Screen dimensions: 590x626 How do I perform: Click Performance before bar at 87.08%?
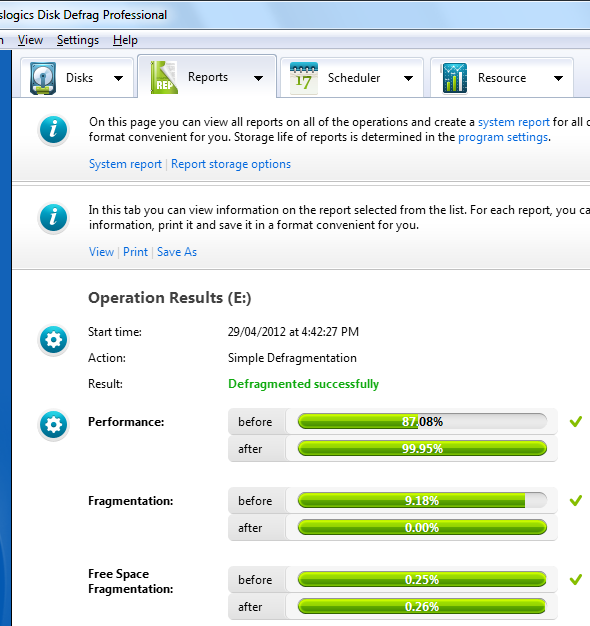tap(422, 421)
